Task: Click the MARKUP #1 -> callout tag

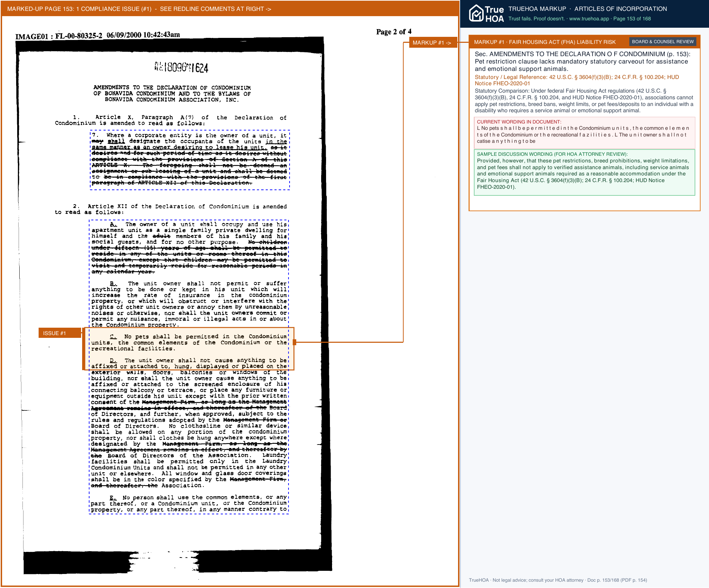Action: coord(433,42)
